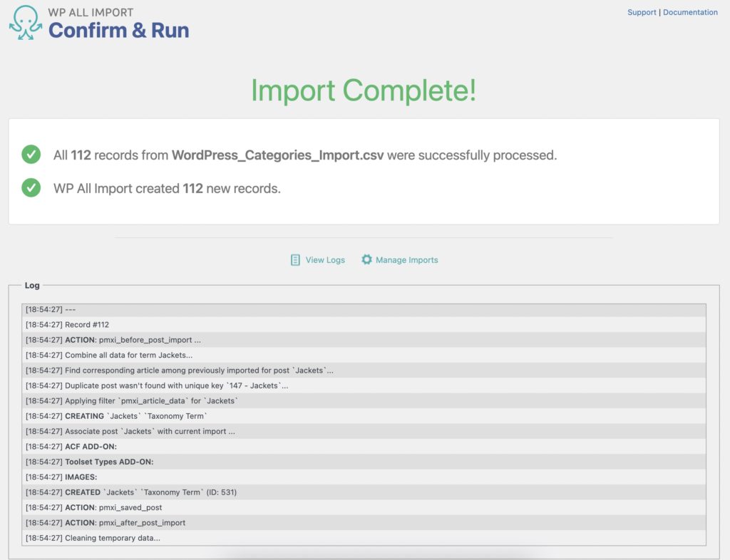Image resolution: width=730 pixels, height=560 pixels.
Task: Open the Documentation link
Action: pyautogui.click(x=691, y=12)
